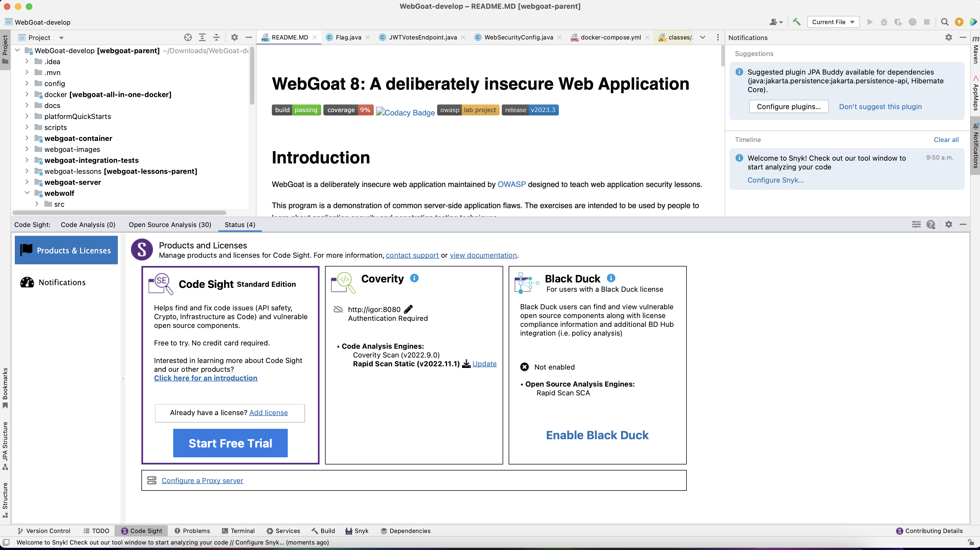Expand the config folder
This screenshot has width=980, height=550.
click(x=27, y=83)
